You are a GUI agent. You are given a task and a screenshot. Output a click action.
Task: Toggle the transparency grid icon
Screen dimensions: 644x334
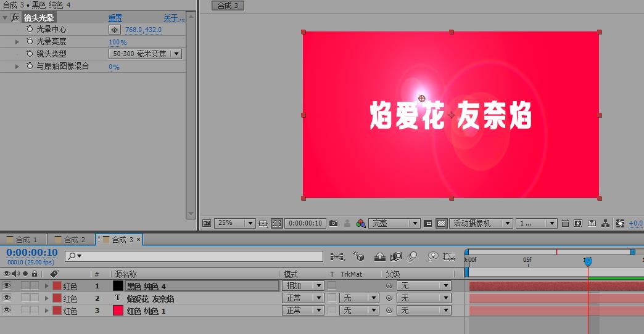point(442,223)
